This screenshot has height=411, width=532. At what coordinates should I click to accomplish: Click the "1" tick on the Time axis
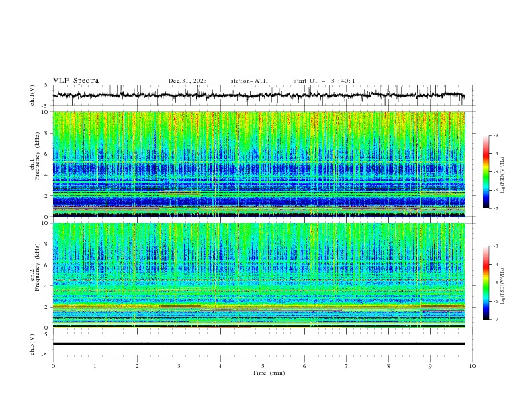coord(95,366)
